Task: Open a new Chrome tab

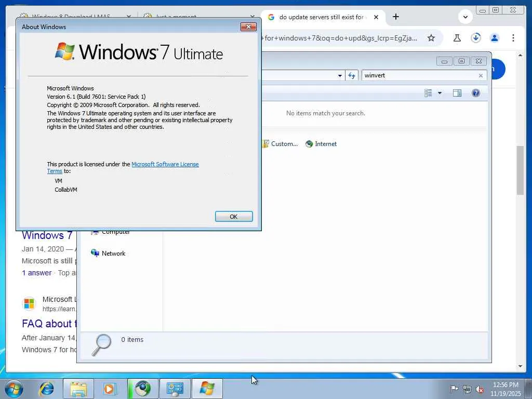Action: (x=395, y=17)
